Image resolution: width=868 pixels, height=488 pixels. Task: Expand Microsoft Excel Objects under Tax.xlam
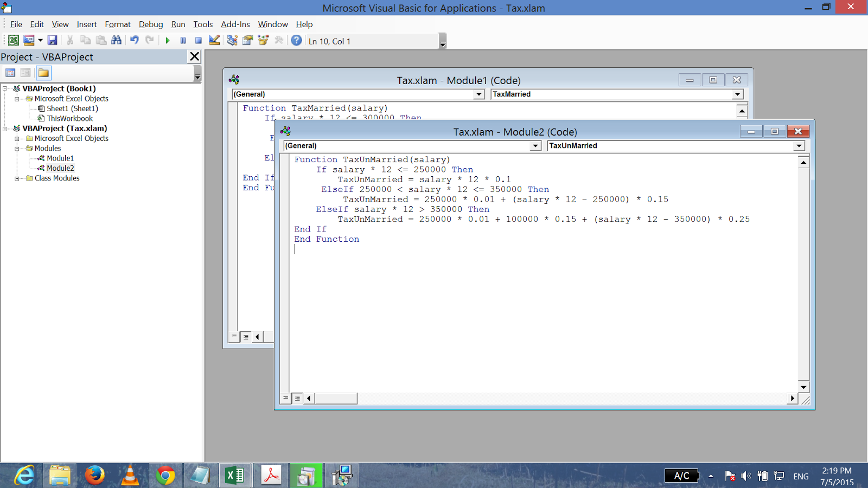pyautogui.click(x=17, y=139)
